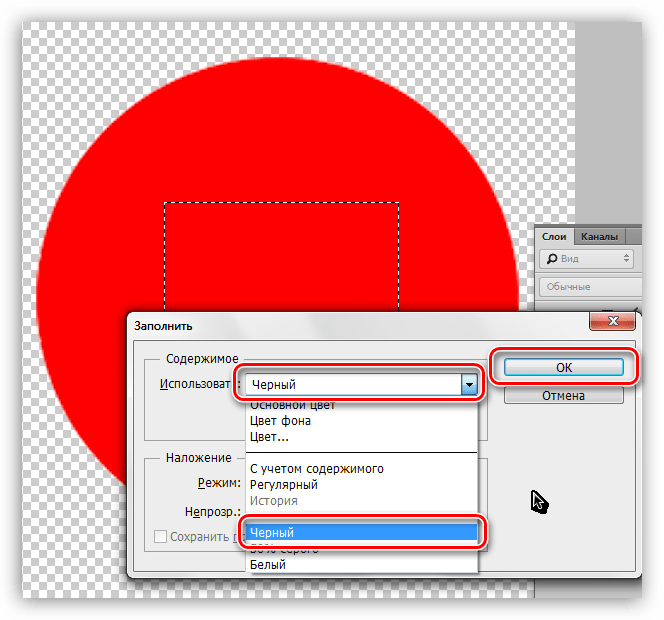Switch to the Слои tab
This screenshot has width=664, height=620.
(554, 237)
